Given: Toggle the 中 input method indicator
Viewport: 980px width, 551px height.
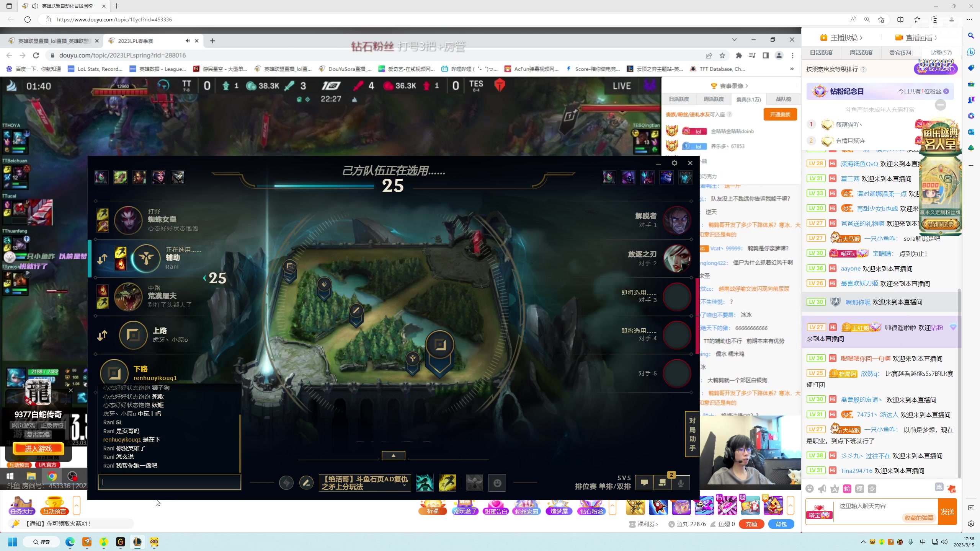Looking at the screenshot, I should (x=923, y=542).
